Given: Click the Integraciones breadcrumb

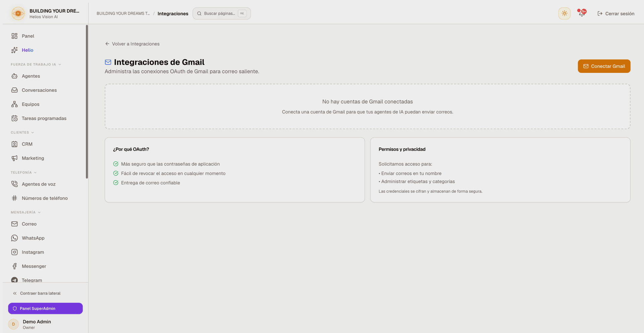Looking at the screenshot, I should pyautogui.click(x=173, y=14).
